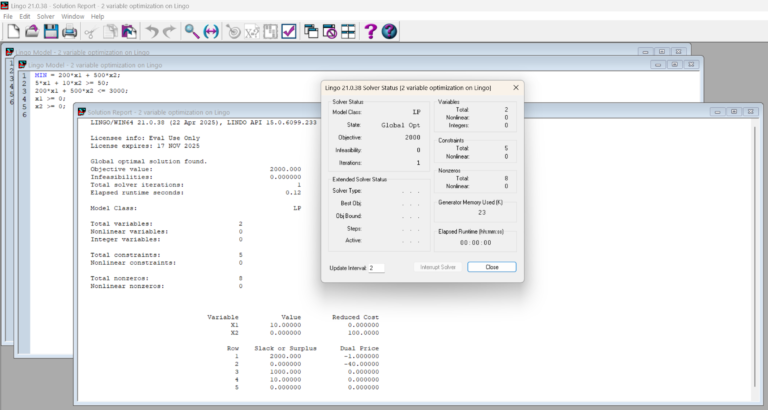Click the purple question mark Help icon
Image resolution: width=768 pixels, height=410 pixels.
(x=370, y=32)
